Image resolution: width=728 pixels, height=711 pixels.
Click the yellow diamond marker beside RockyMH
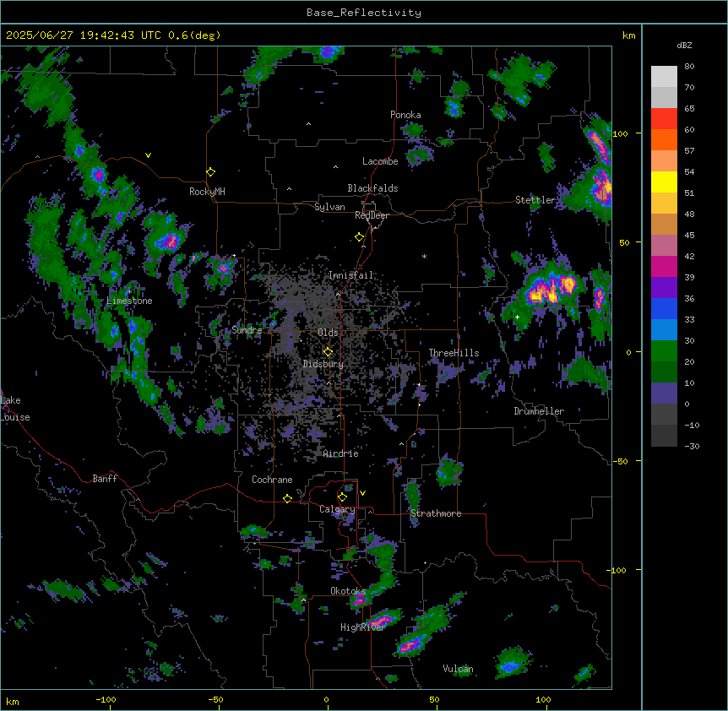point(210,172)
